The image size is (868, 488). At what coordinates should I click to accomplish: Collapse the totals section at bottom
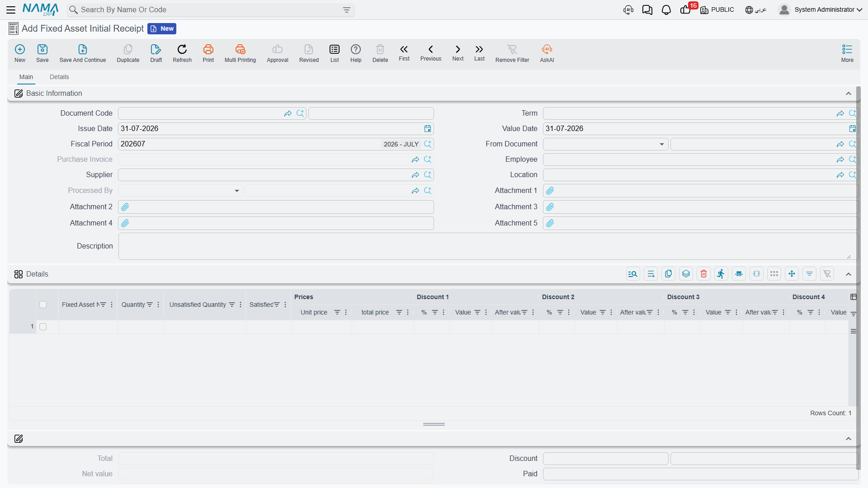click(x=849, y=439)
